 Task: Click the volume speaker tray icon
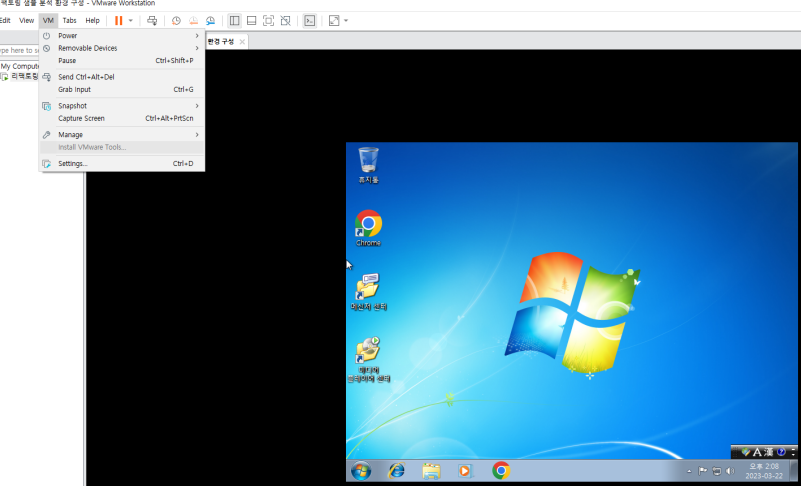point(730,471)
